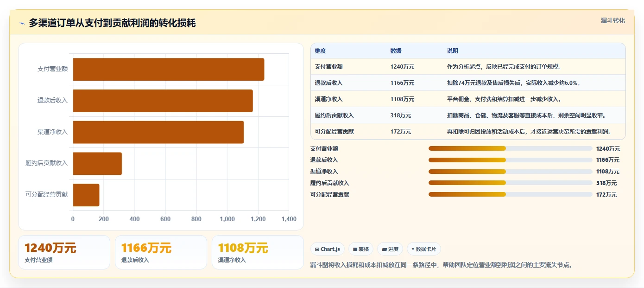Click the 1,000 x-axis tick label

click(227, 219)
